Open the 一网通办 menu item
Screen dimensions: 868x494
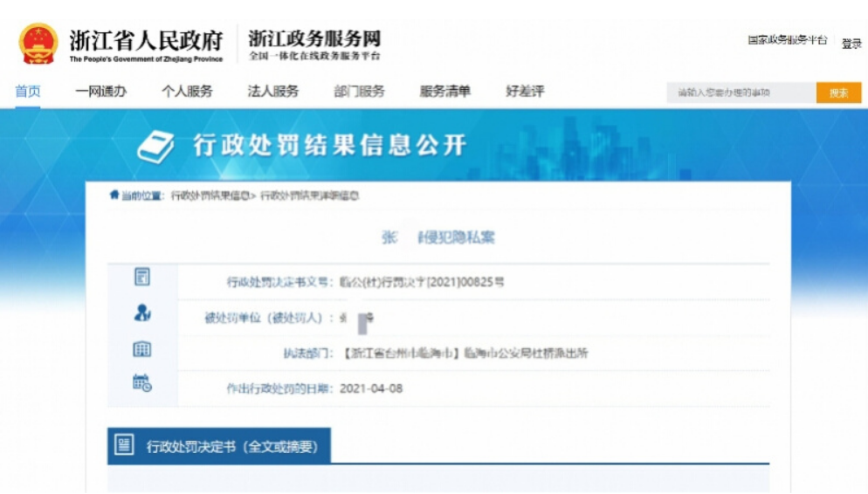click(100, 92)
